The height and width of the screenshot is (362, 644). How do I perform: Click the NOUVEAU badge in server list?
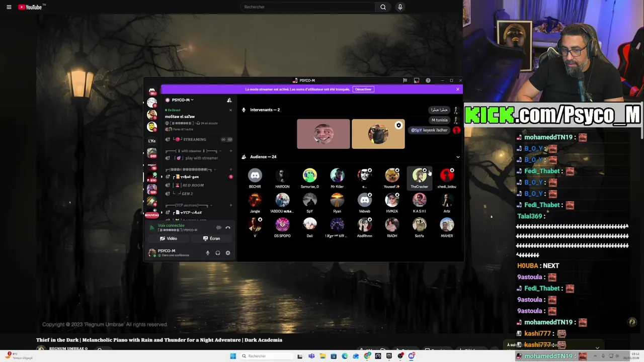click(152, 215)
